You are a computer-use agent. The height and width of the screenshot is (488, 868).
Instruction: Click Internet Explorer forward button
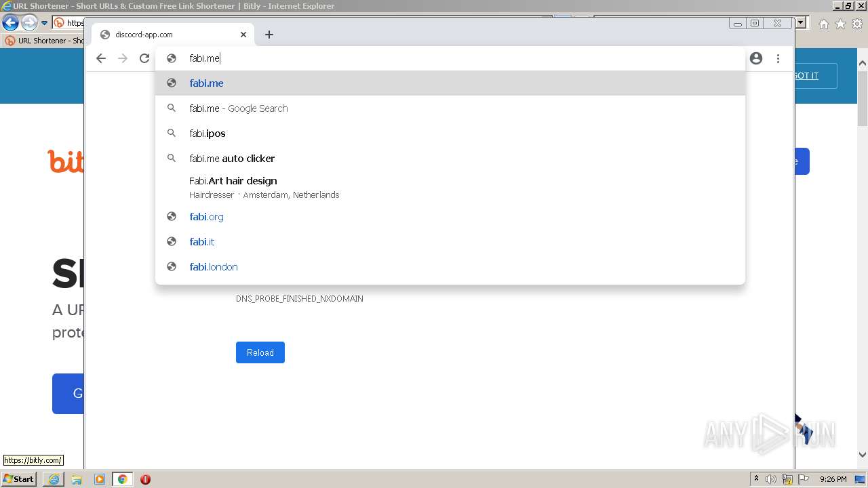pyautogui.click(x=29, y=23)
